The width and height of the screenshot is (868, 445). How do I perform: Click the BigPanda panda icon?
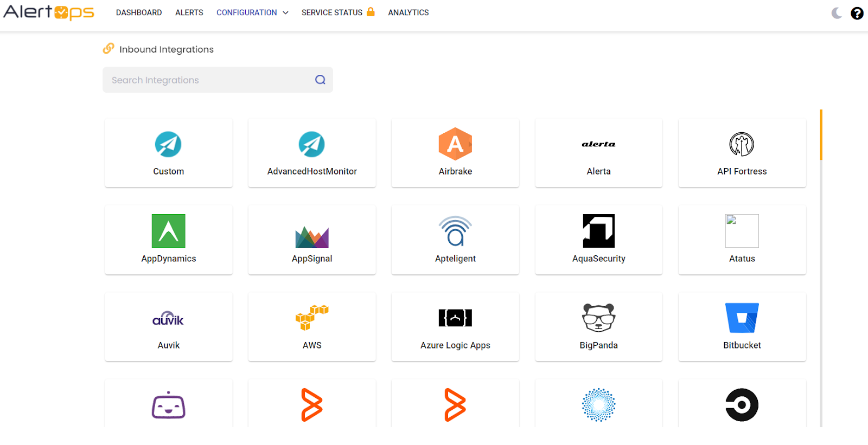[x=598, y=318]
